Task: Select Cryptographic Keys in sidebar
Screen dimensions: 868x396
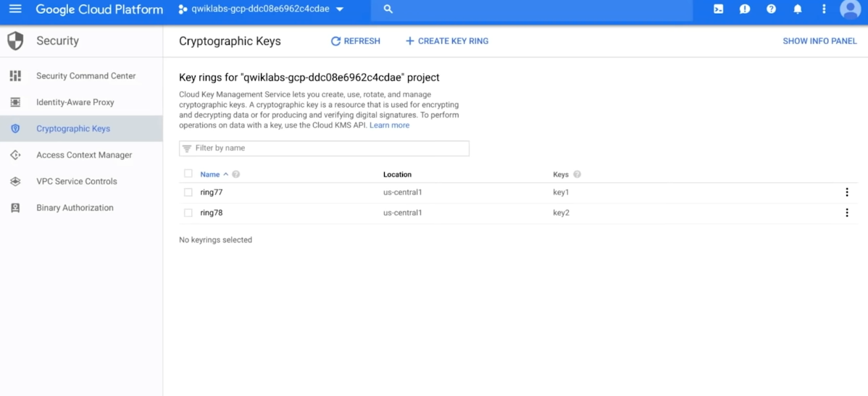Action: (x=73, y=128)
